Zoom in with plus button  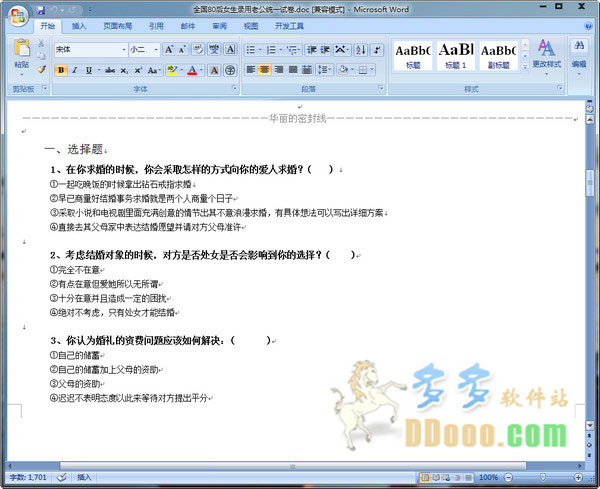point(578,477)
